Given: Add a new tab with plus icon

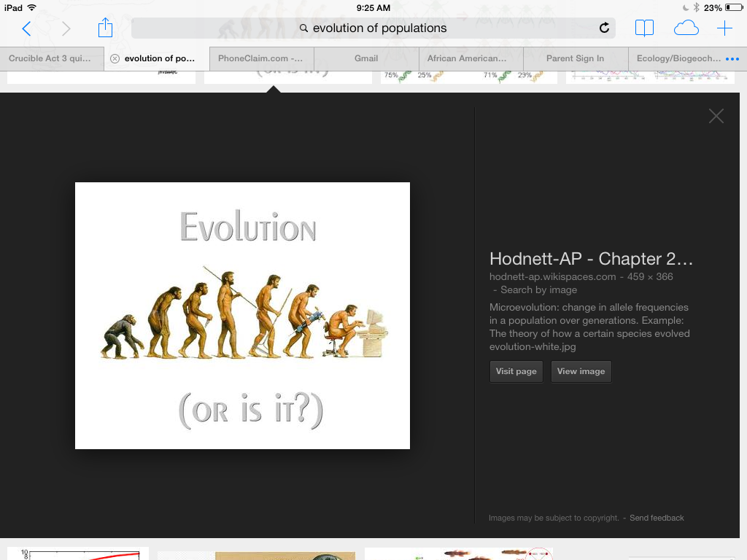Looking at the screenshot, I should point(724,28).
